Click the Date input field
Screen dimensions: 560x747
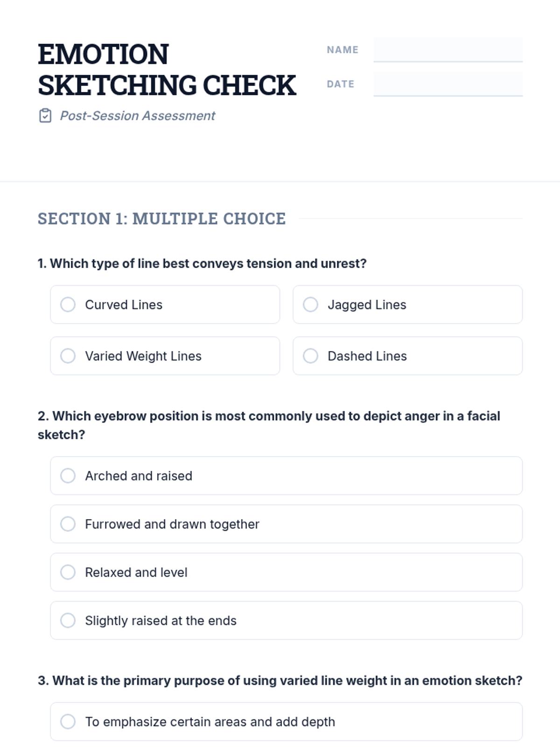coord(448,84)
